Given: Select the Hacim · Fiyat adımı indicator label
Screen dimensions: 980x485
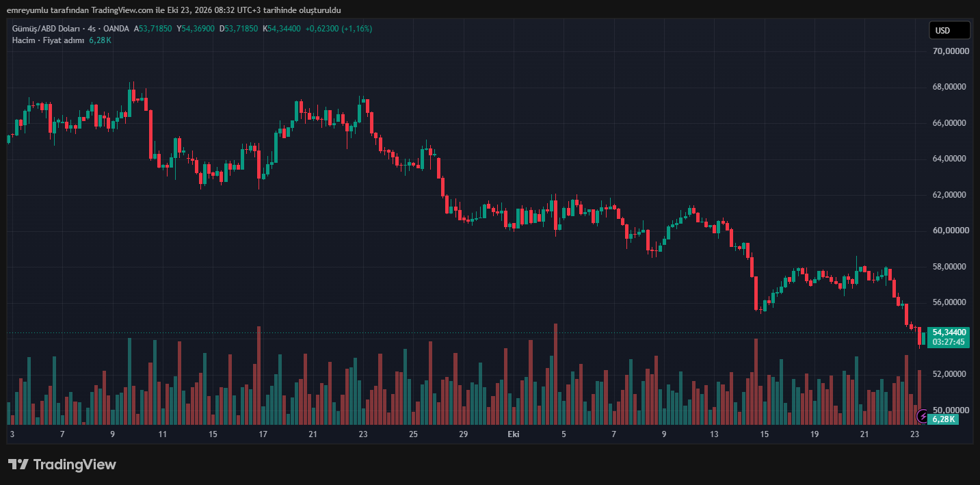Looking at the screenshot, I should point(49,40).
